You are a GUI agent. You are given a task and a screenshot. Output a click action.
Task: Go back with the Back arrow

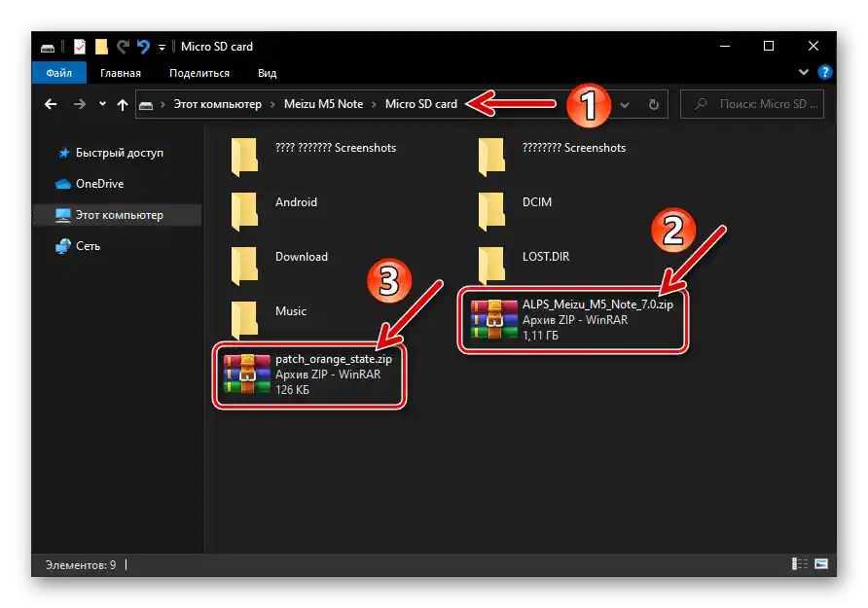click(51, 104)
